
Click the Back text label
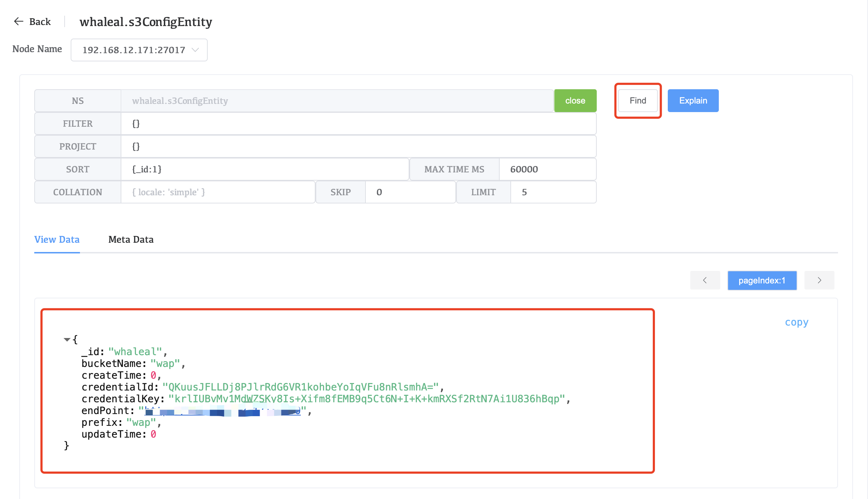click(40, 22)
